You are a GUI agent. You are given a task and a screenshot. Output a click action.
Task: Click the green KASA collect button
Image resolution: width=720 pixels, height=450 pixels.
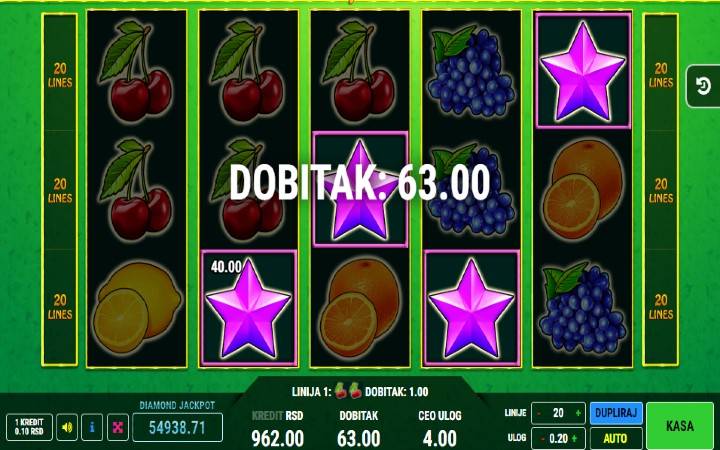click(680, 426)
